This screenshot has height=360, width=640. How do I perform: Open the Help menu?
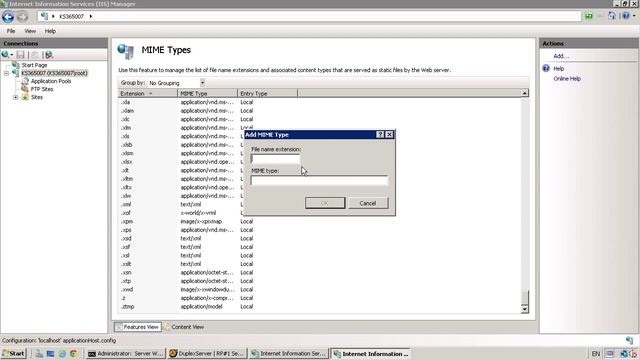(50, 31)
